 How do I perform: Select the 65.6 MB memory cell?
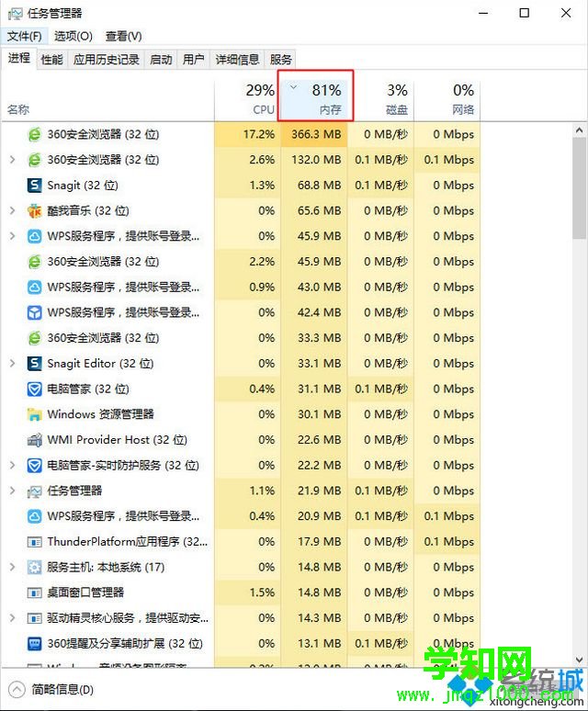[x=314, y=210]
